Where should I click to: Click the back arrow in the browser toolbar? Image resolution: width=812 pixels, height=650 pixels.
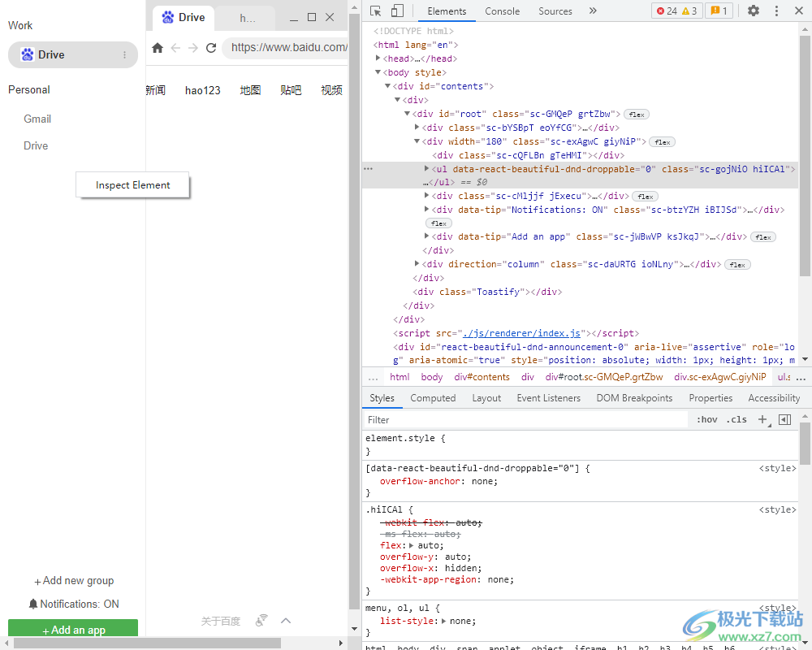point(175,48)
